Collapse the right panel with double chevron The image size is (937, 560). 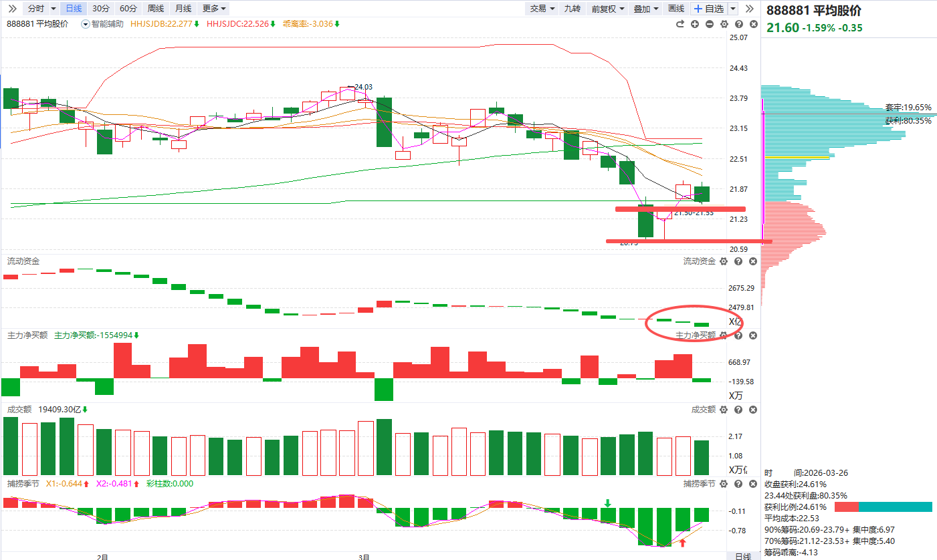(750, 9)
